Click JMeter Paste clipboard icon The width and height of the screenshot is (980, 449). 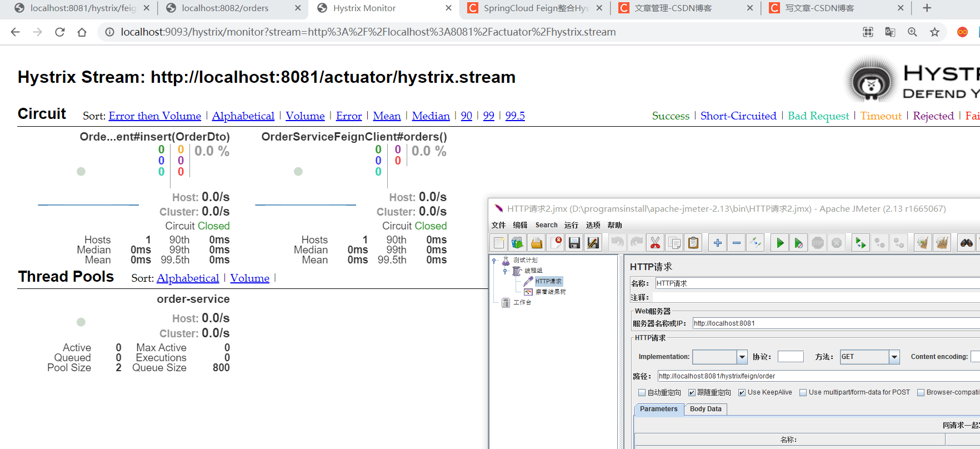coord(693,243)
